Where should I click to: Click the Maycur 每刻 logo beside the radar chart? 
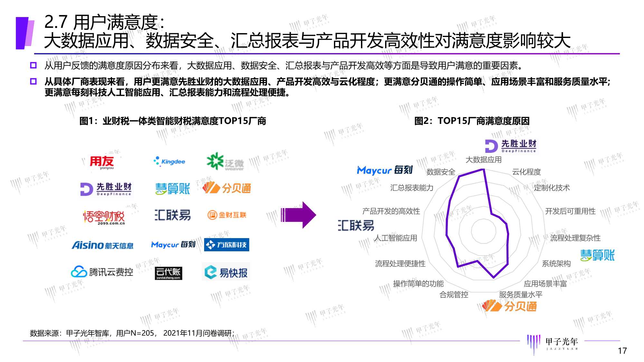[385, 170]
